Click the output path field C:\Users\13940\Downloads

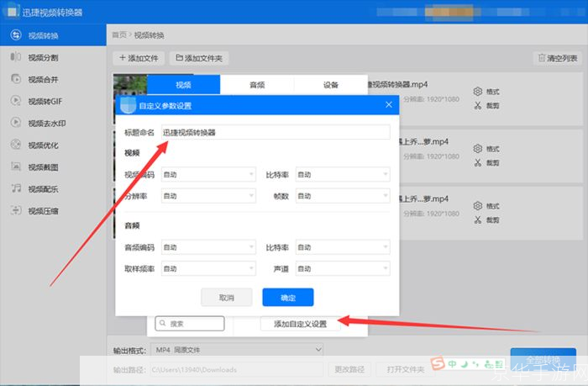click(x=237, y=369)
